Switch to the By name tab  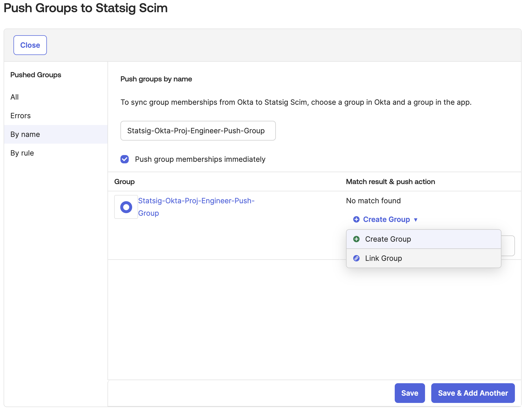tap(25, 134)
